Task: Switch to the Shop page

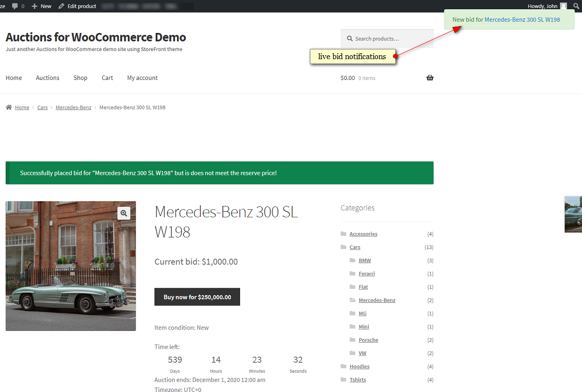Action: pyautogui.click(x=80, y=78)
